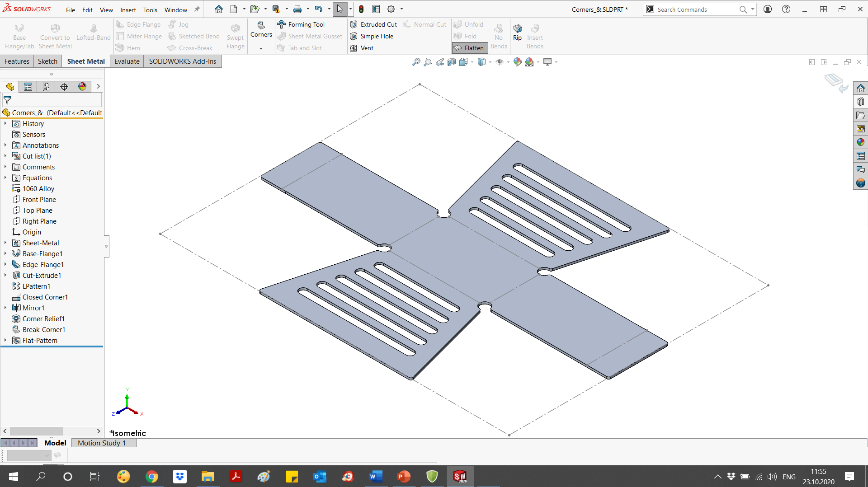The height and width of the screenshot is (487, 868).
Task: Select the Forming Tool icon
Action: coord(282,24)
